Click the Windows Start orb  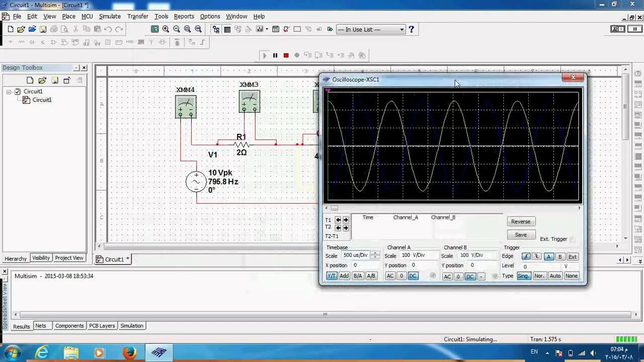pyautogui.click(x=12, y=352)
